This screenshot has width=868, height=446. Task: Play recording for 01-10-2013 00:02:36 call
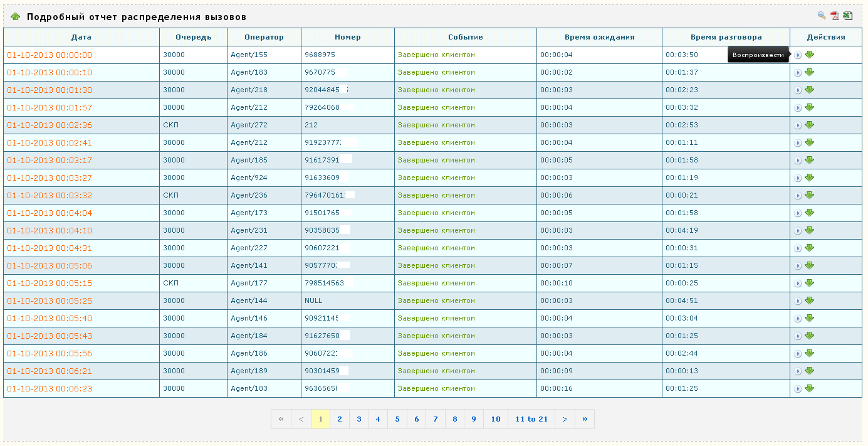798,125
